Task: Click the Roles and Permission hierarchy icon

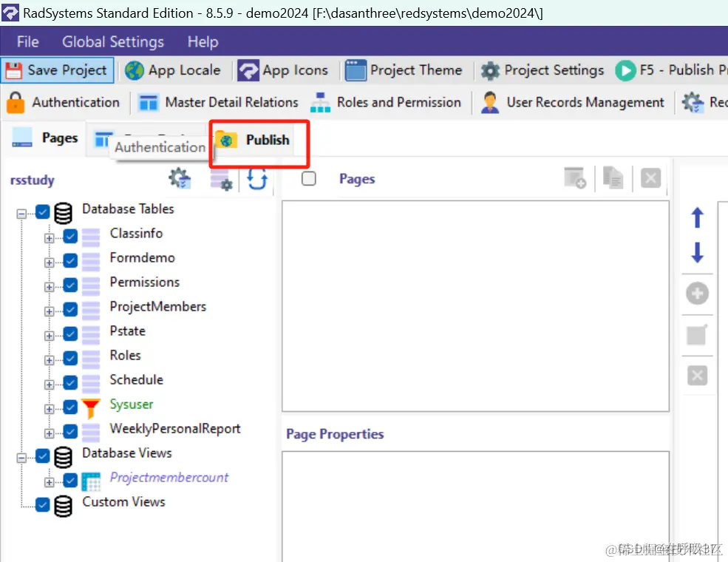Action: (320, 103)
